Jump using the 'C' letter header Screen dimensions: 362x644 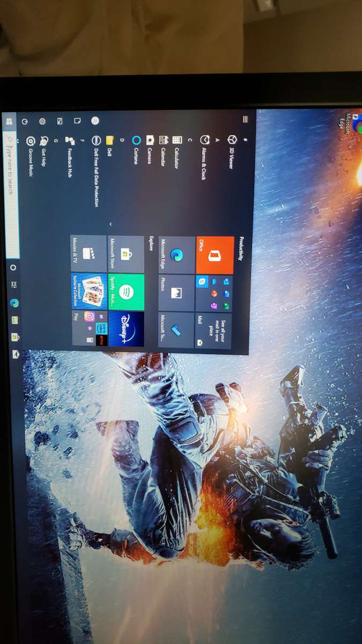tap(190, 140)
